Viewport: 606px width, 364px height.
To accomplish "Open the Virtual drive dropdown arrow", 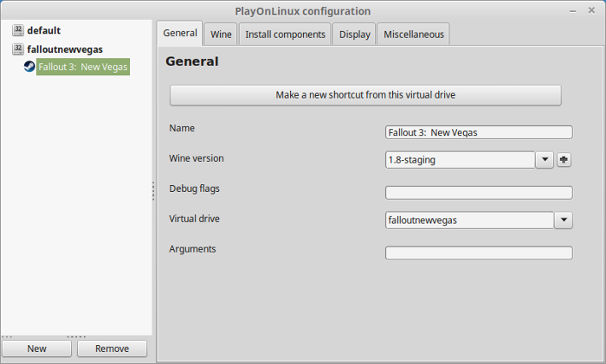I will tap(564, 220).
